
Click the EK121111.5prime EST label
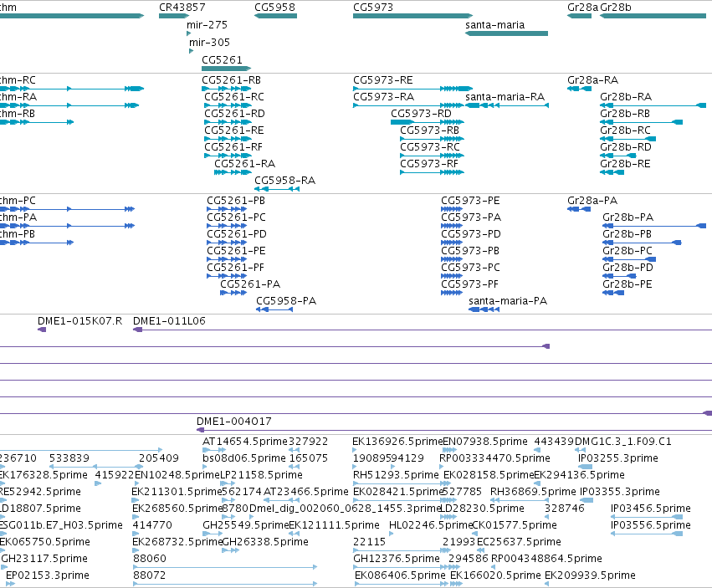[x=334, y=525]
